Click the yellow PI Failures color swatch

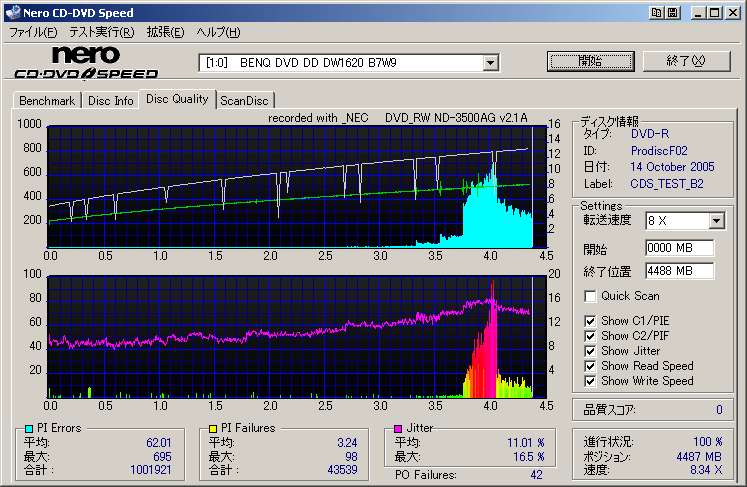tap(213, 428)
